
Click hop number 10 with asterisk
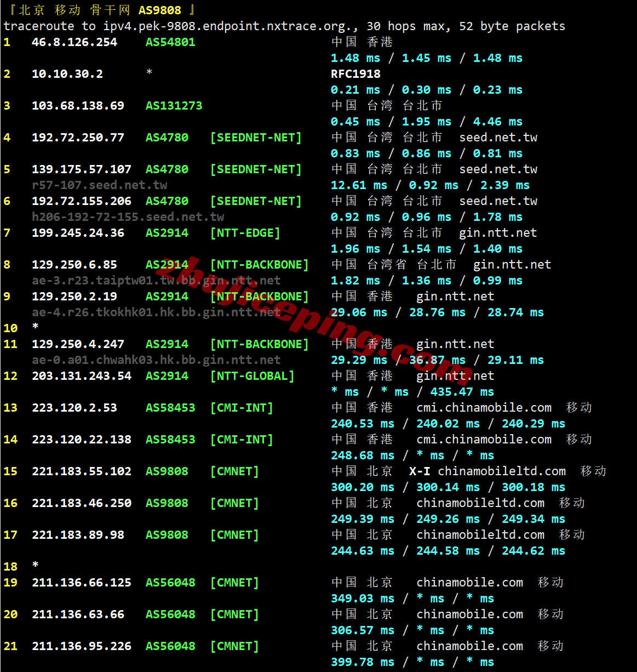(21, 328)
